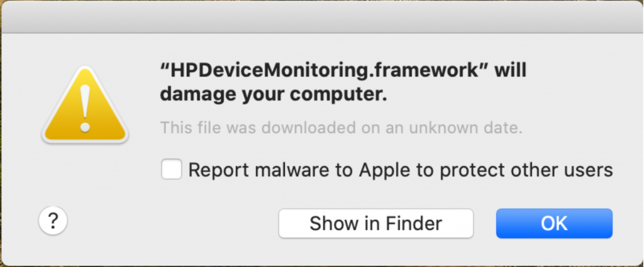
Task: Select the words "protect other users" in the label
Action: [x=526, y=170]
